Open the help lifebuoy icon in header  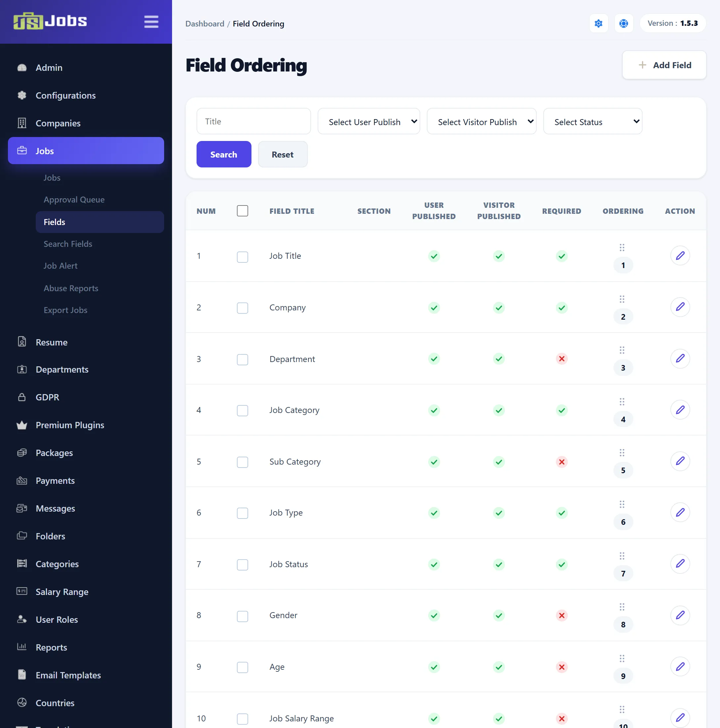point(624,23)
